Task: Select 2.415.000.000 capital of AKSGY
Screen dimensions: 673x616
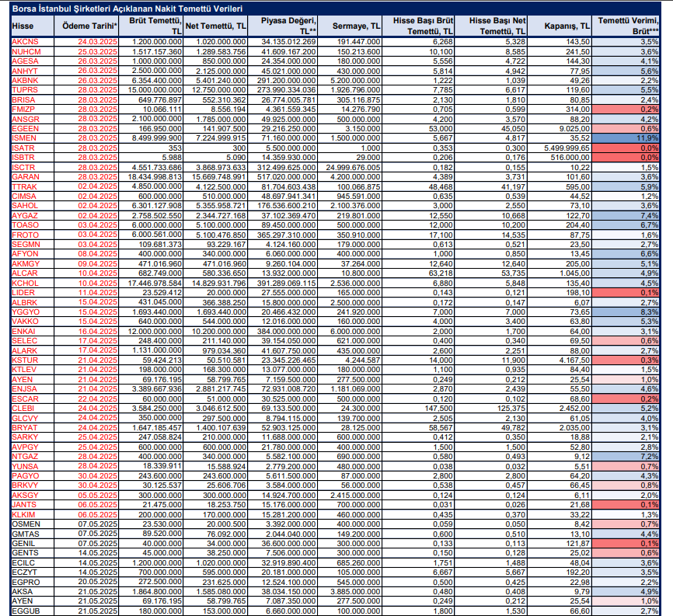Action: (354, 495)
